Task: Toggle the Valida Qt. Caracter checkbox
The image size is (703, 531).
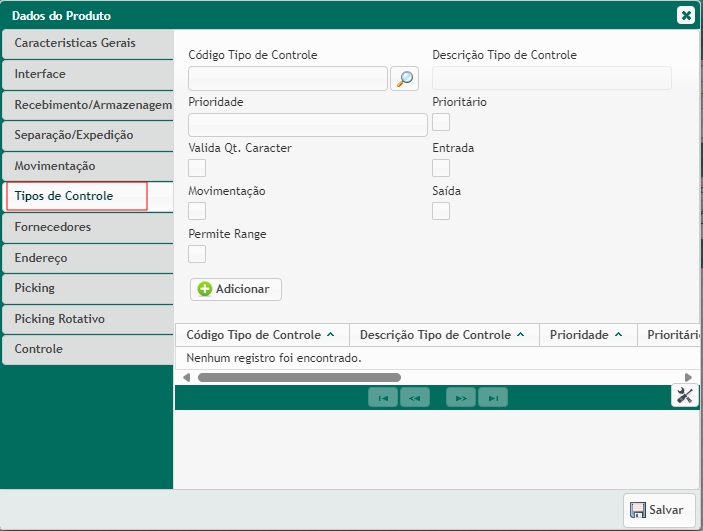Action: click(197, 168)
